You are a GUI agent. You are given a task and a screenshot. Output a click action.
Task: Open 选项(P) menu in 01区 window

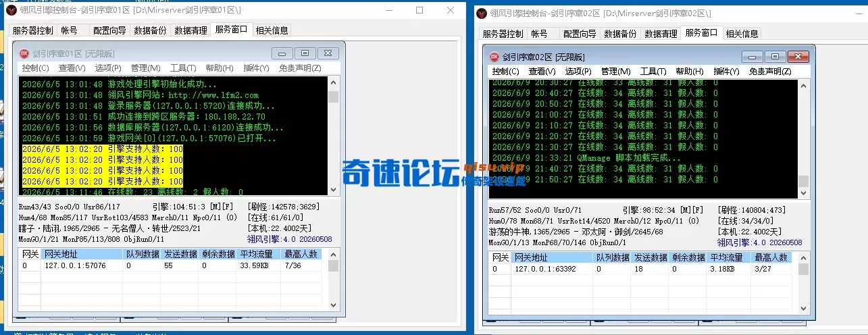point(108,68)
